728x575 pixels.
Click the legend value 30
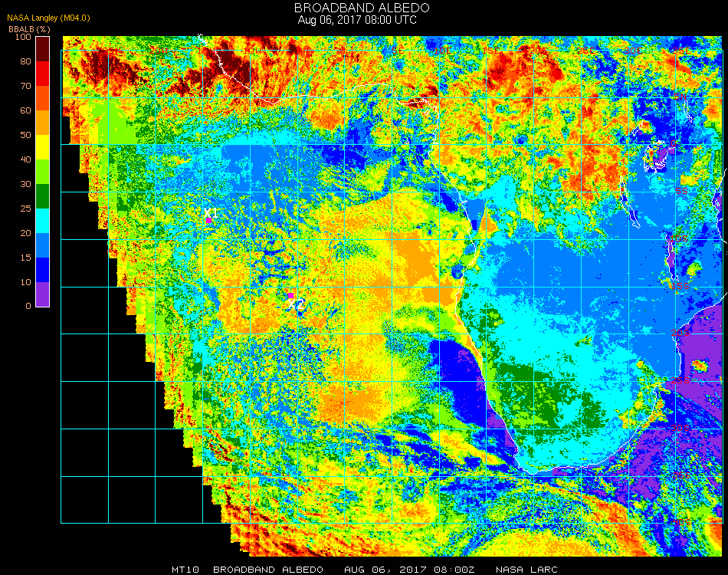[x=25, y=185]
